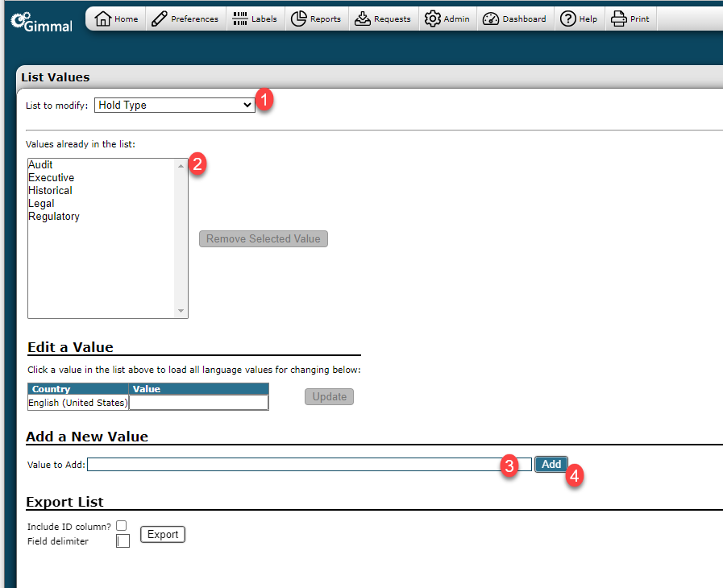The height and width of the screenshot is (588, 723).
Task: Click the Labels barcode icon
Action: tap(240, 19)
